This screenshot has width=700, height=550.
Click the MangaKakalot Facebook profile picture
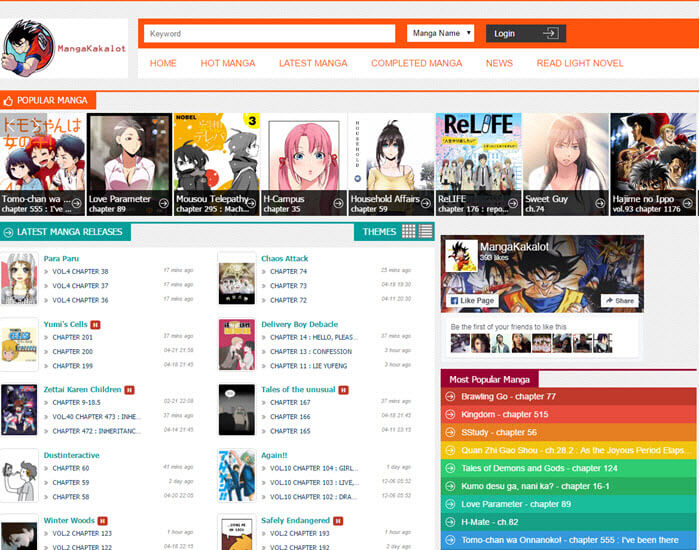coord(462,256)
